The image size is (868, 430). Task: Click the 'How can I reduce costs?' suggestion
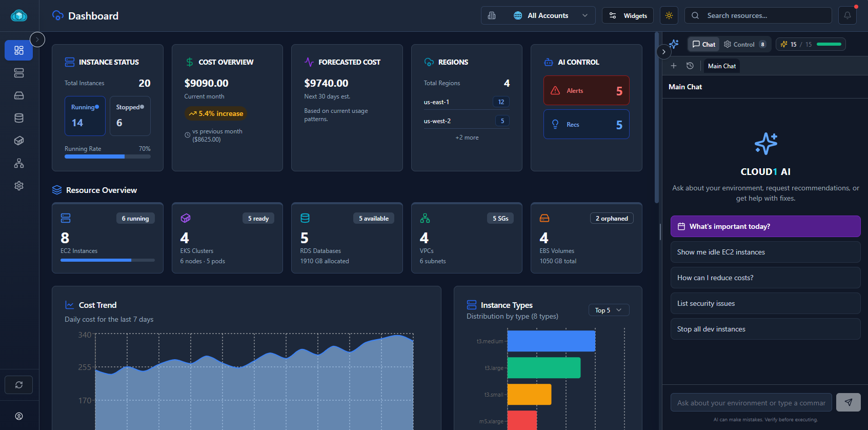765,278
